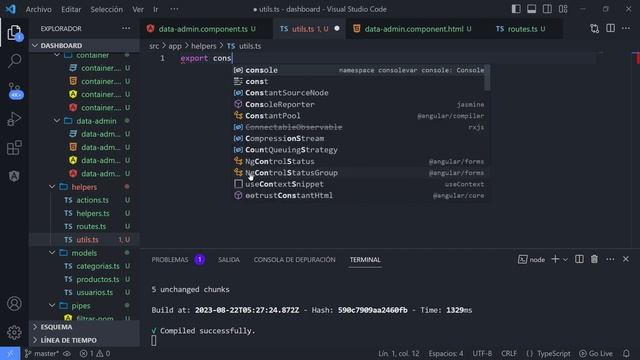Select const keyword suggestion
The height and width of the screenshot is (360, 640).
coord(361,82)
